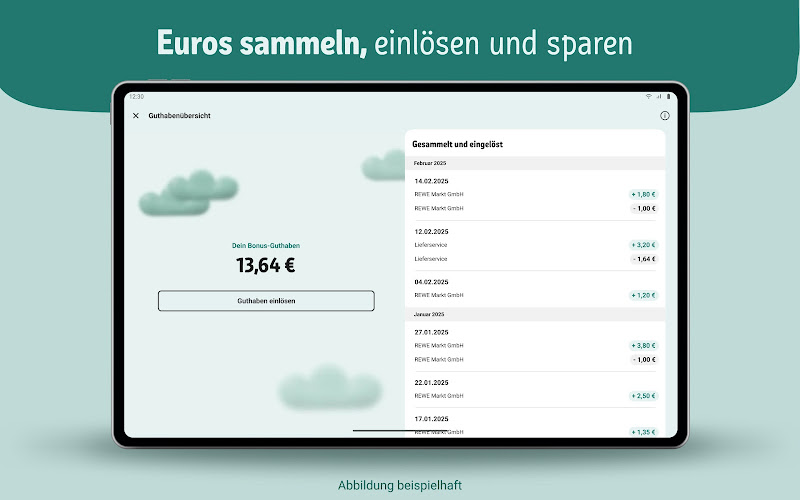This screenshot has width=800, height=500.
Task: Click the - 1,00 € badge under 27.01.2025
Action: [644, 360]
